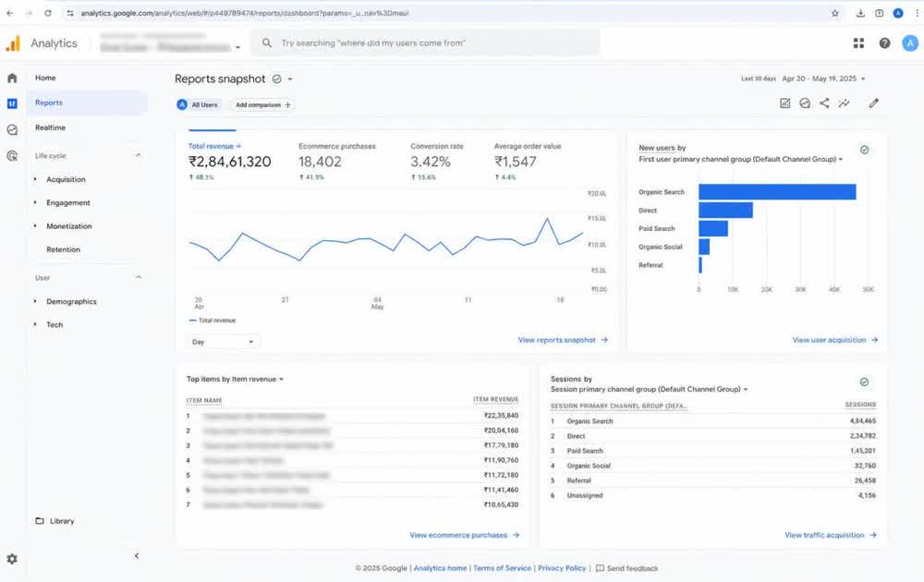This screenshot has width=924, height=582.
Task: Click the Reports chart icon in rail
Action: point(12,103)
